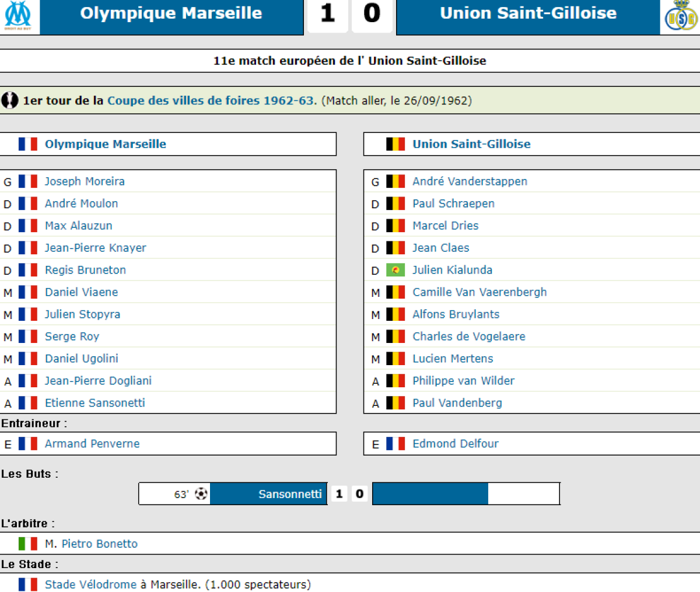Click the Union Saint-Gilloise club crest
Viewport: 700px width, 592px height.
tap(681, 16)
